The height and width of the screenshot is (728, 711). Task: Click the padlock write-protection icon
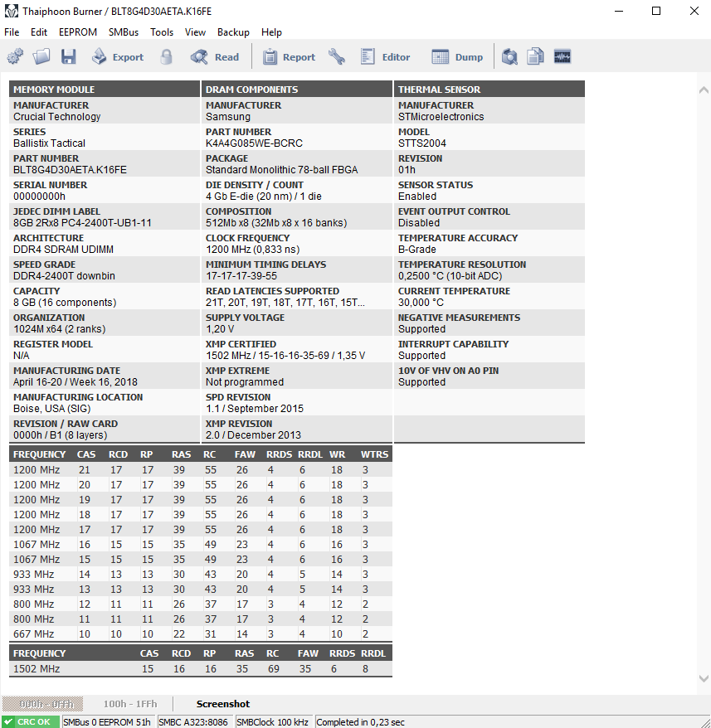click(166, 56)
